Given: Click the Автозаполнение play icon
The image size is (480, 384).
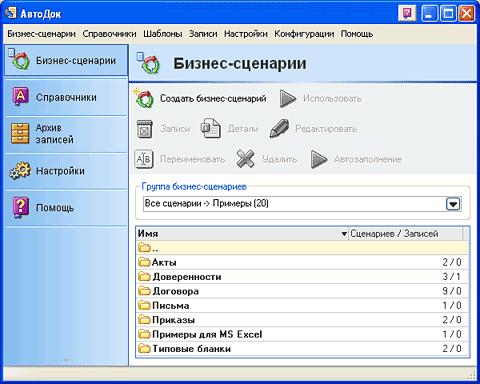Looking at the screenshot, I should pos(319,159).
